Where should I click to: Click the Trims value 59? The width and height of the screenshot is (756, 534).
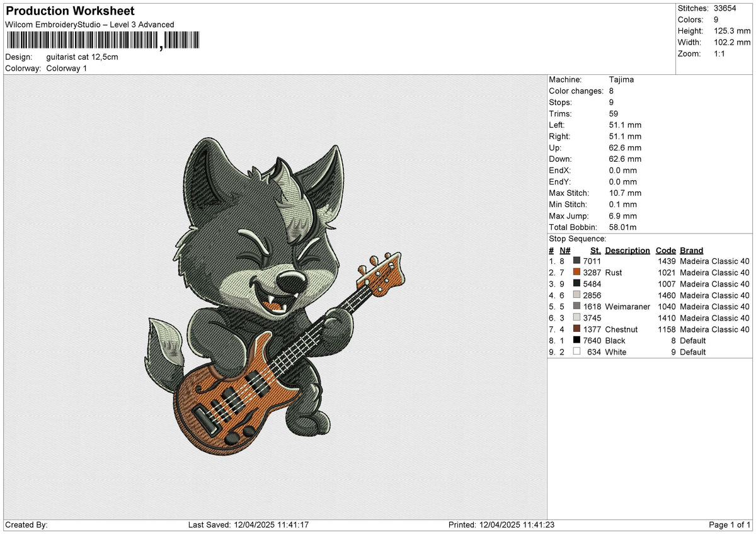pyautogui.click(x=614, y=114)
